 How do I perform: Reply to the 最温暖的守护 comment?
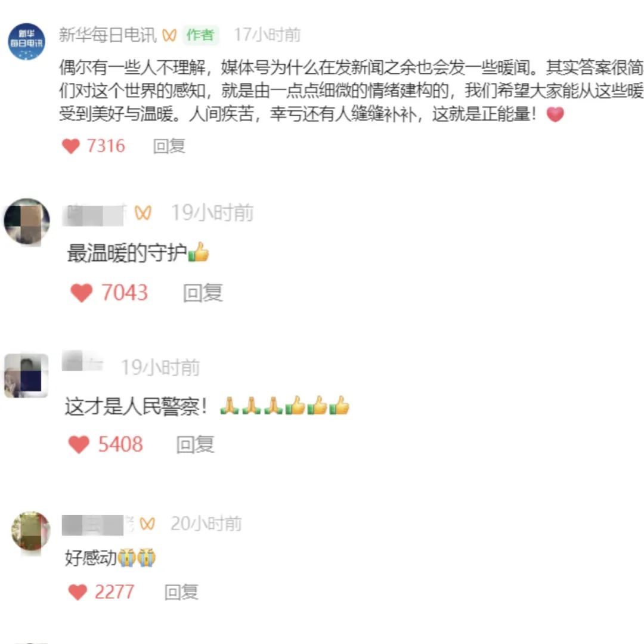(x=203, y=293)
